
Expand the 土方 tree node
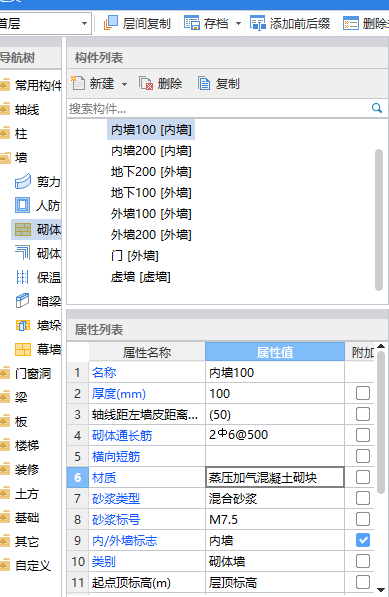coord(5,494)
